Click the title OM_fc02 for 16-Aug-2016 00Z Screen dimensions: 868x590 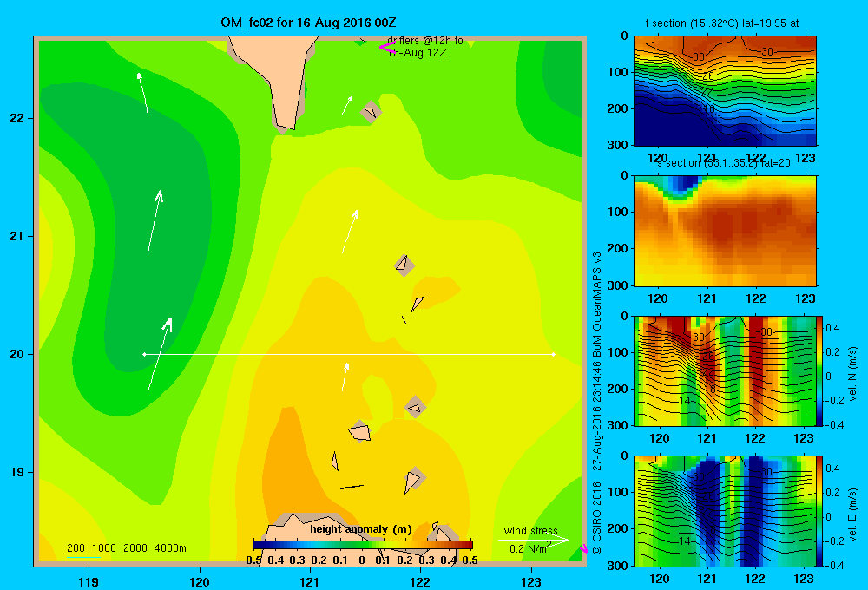(308, 23)
